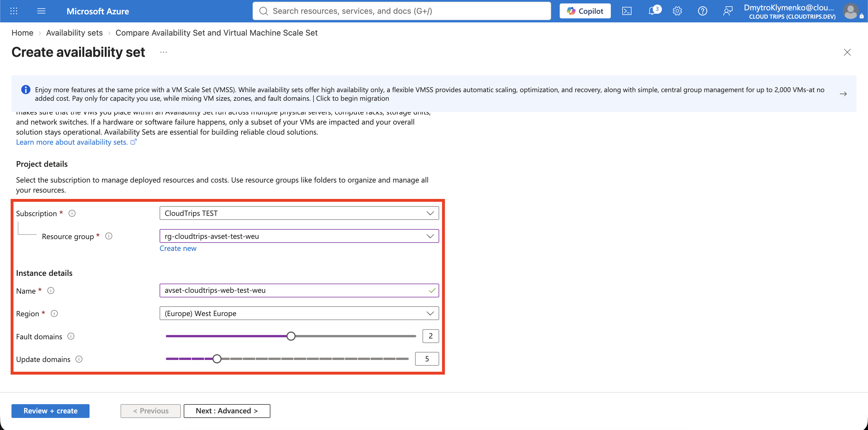Open the portal hamburger menu

point(41,11)
